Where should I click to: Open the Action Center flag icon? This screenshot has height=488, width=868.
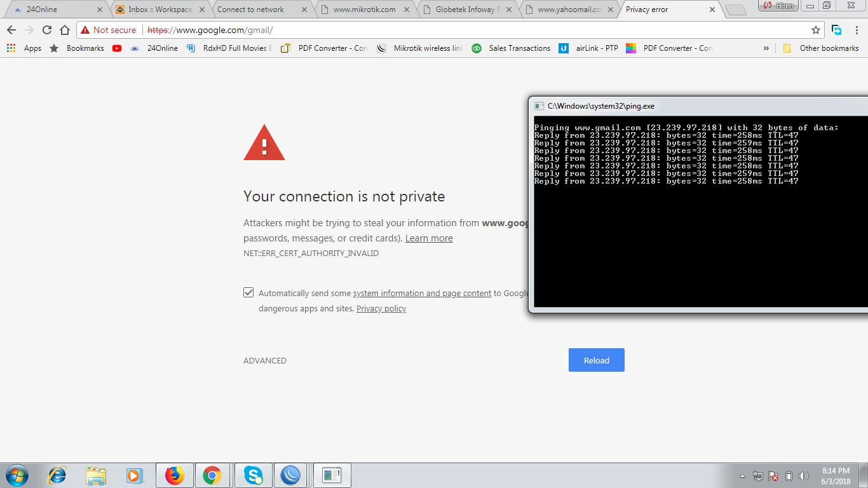773,476
